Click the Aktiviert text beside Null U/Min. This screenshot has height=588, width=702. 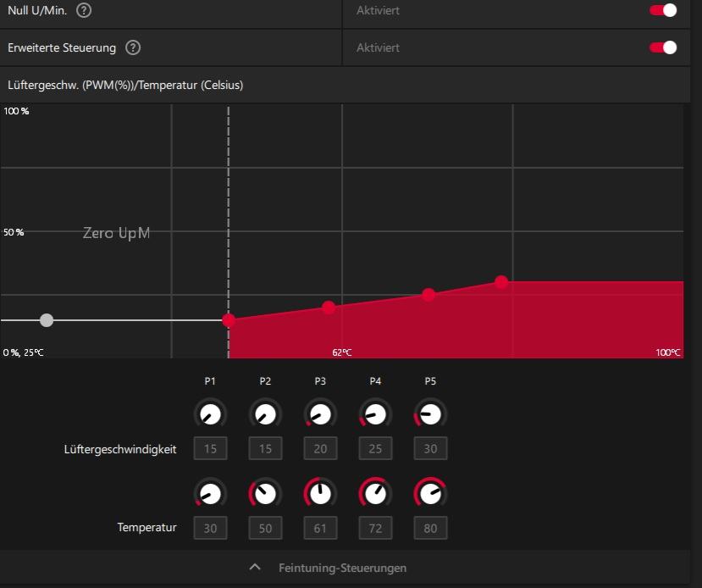378,10
